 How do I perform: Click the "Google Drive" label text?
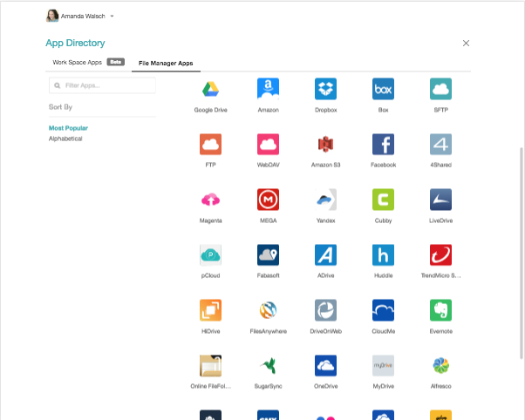[x=210, y=110]
